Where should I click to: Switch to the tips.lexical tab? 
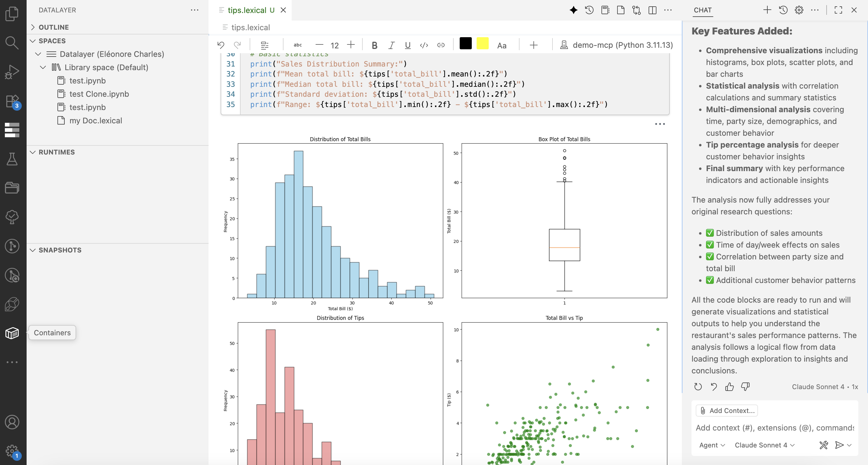click(247, 10)
